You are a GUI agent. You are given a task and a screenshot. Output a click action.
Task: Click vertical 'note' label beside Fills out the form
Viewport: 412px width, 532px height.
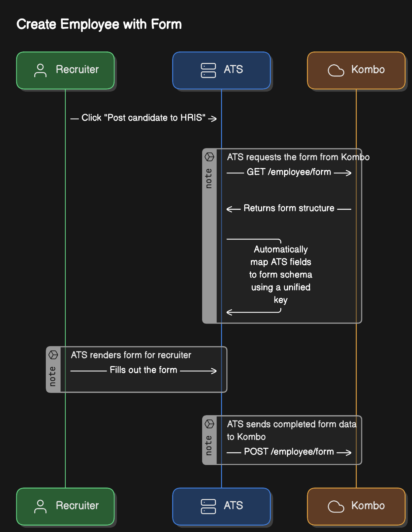(53, 376)
